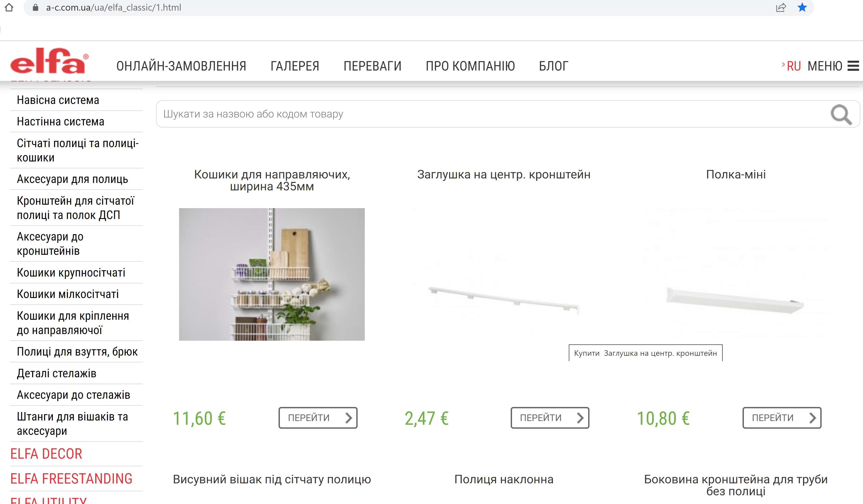Viewport: 863px width, 504px height.
Task: Switch language to RU
Action: coord(793,66)
